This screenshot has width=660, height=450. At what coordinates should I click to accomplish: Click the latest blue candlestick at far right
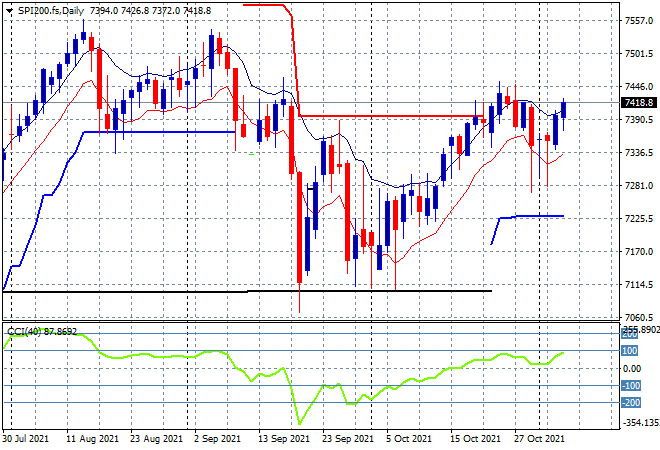pos(564,110)
